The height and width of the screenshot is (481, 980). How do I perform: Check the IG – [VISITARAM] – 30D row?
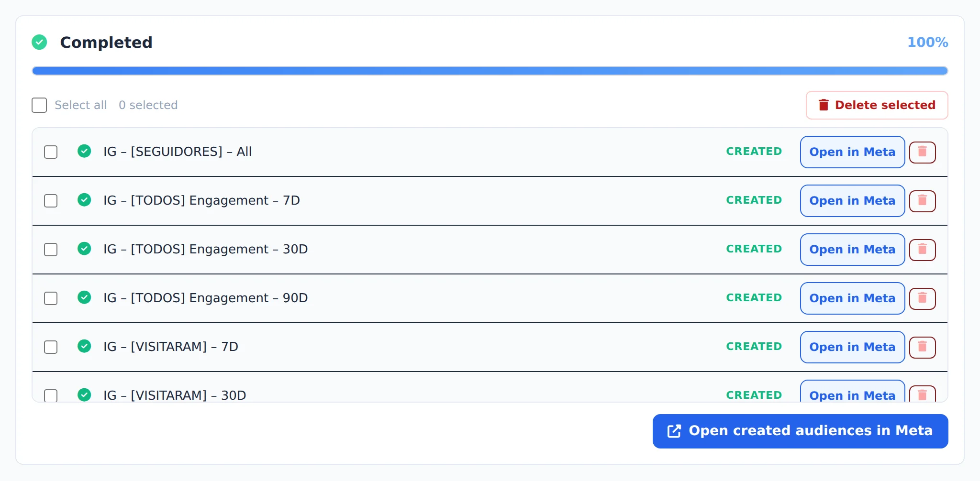tap(51, 395)
